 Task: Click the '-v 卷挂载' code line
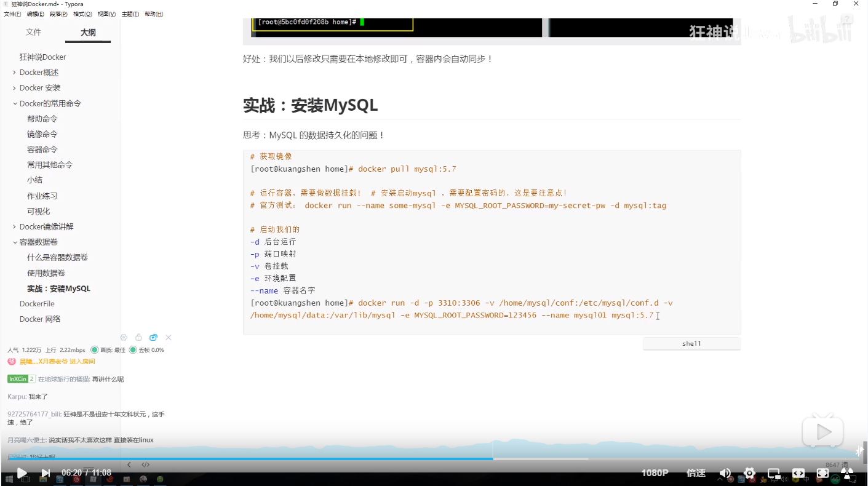[x=269, y=266]
